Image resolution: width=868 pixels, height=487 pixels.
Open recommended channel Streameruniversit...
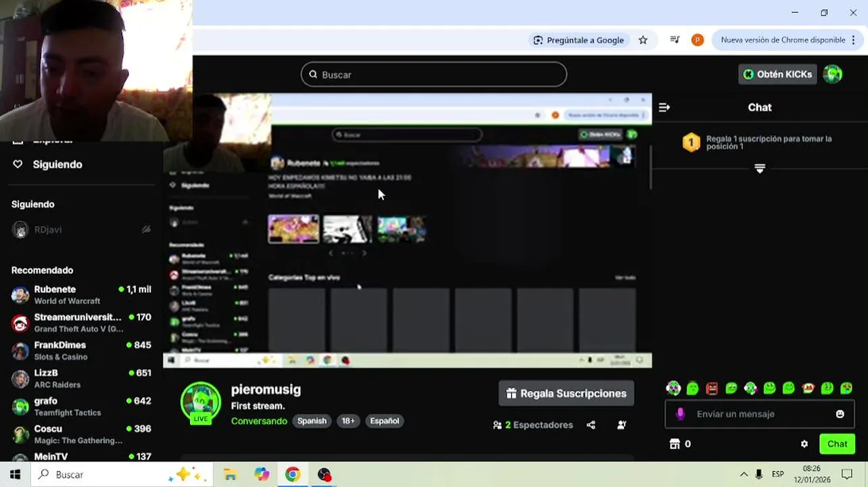[x=81, y=323]
